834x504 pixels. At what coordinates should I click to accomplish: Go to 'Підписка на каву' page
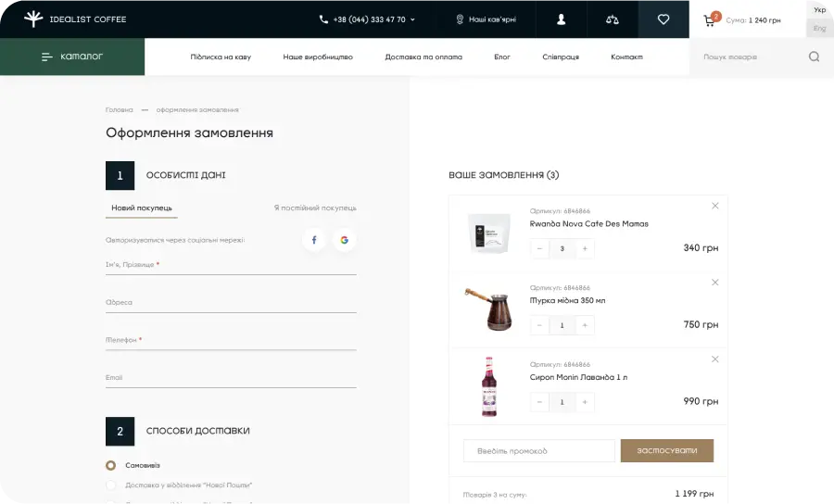click(x=221, y=57)
